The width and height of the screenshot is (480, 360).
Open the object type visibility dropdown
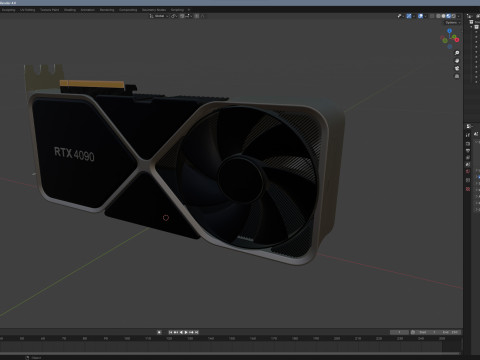(x=400, y=16)
